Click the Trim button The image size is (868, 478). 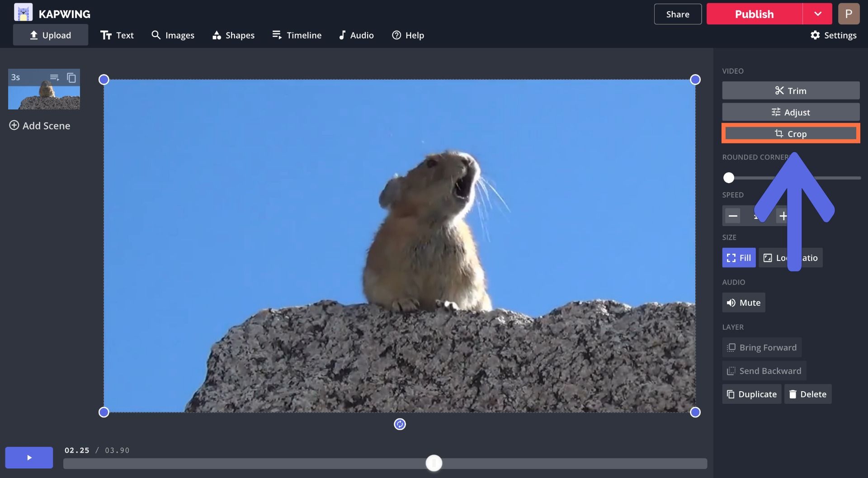pos(791,90)
